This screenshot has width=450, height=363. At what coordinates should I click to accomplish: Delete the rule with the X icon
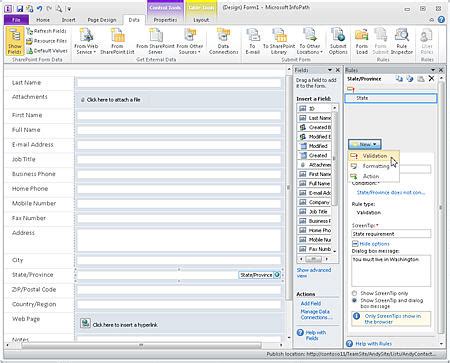[x=431, y=79]
